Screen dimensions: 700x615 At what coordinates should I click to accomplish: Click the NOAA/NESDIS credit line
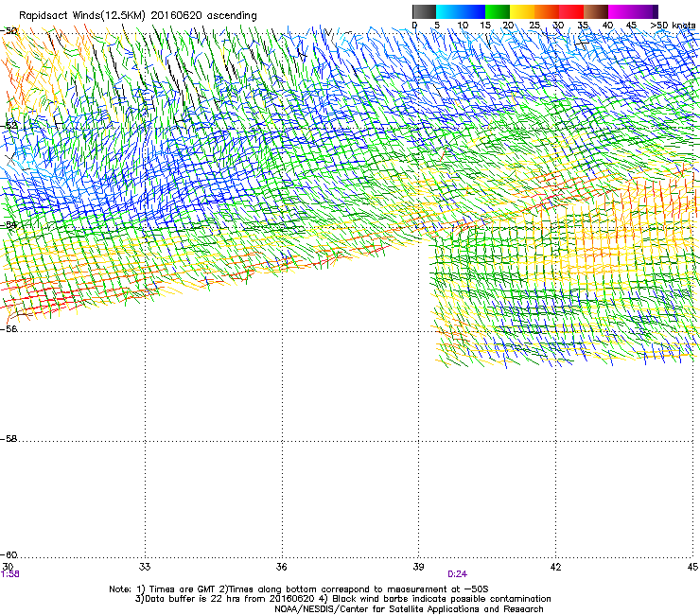coord(409,609)
